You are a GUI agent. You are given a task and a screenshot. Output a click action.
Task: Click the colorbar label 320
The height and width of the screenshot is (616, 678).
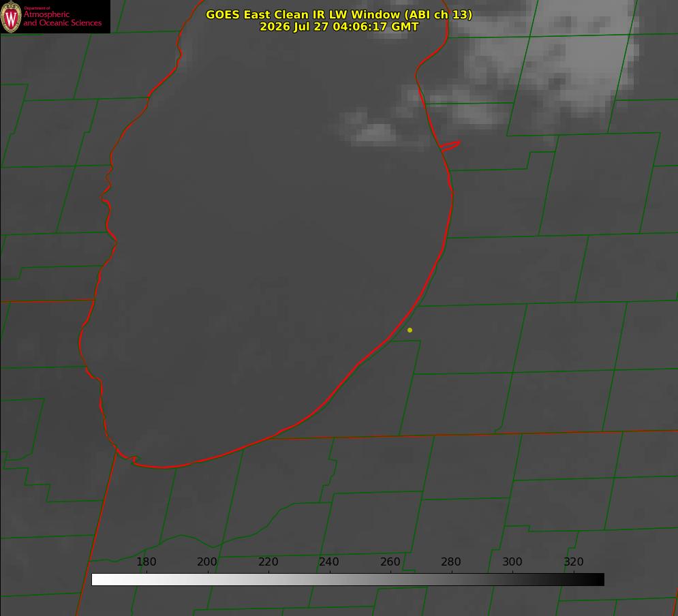(574, 561)
